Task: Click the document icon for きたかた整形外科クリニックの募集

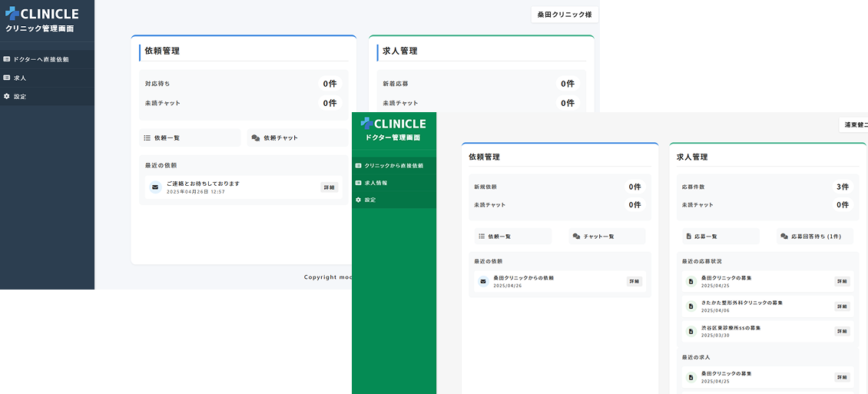Action: (x=691, y=306)
